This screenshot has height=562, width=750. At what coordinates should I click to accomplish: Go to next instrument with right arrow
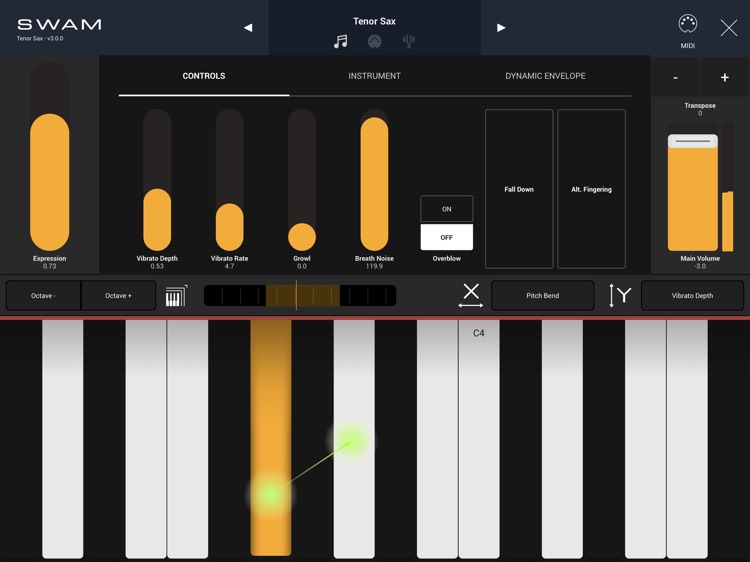coord(501,28)
